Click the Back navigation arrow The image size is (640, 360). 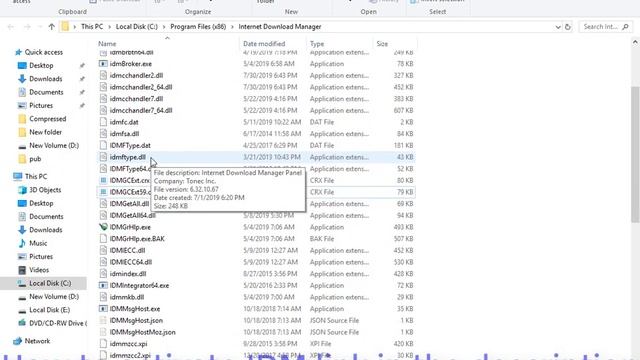click(11, 27)
